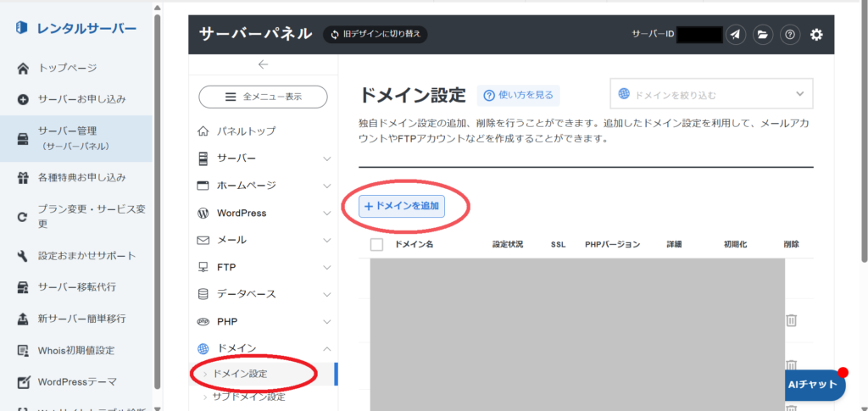Expand the PHP menu chevron
Viewport: 868px width, 411px height.
tap(326, 321)
